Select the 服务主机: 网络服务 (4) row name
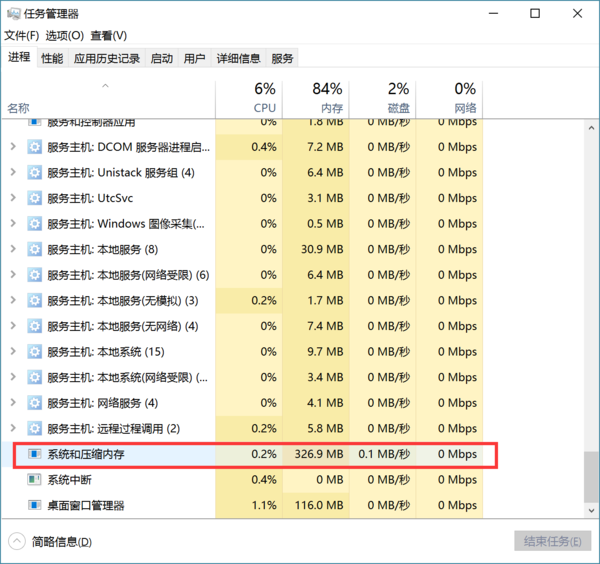Image resolution: width=600 pixels, height=564 pixels. point(103,403)
